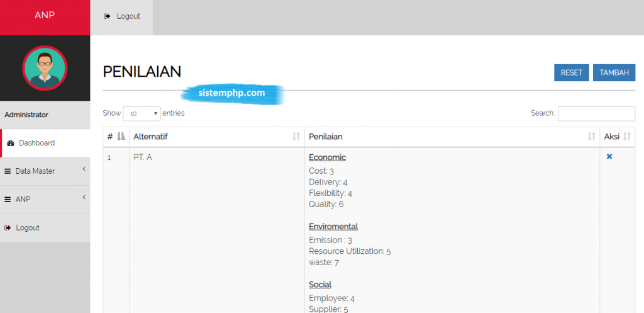The height and width of the screenshot is (313, 644).
Task: Select Logout in the sidebar menu
Action: point(28,228)
